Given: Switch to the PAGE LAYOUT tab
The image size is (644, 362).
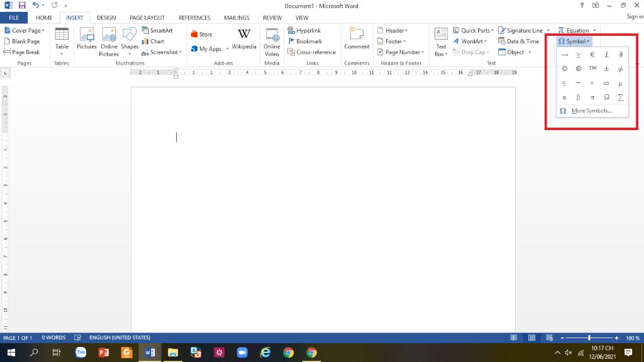Looking at the screenshot, I should click(x=147, y=18).
